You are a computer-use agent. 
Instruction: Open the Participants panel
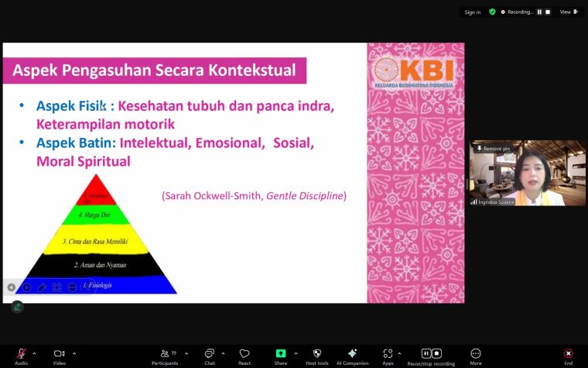[x=164, y=354]
